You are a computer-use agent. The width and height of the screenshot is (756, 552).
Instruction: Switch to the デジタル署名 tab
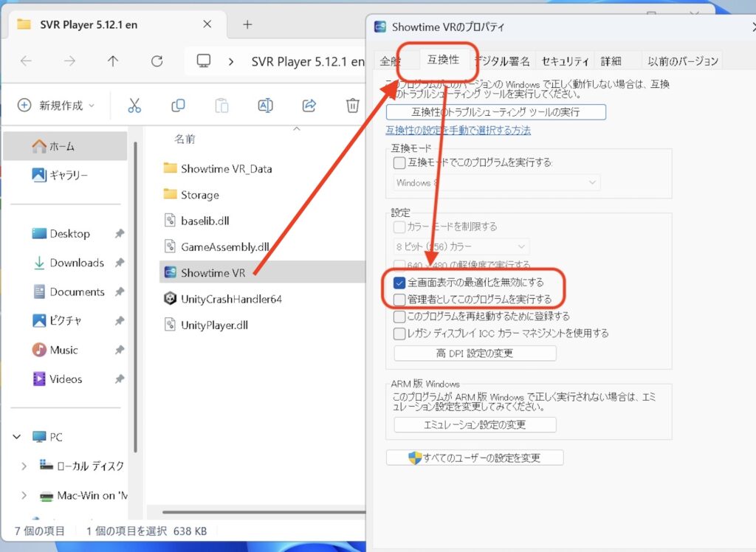pos(502,61)
